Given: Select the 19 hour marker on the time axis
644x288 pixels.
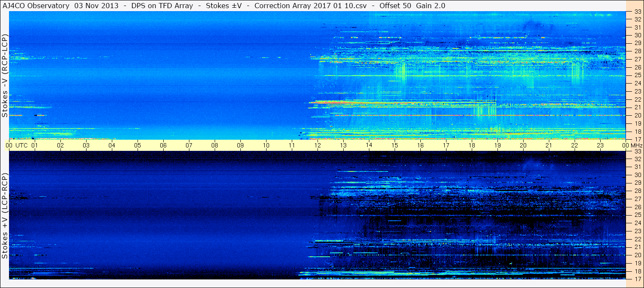Looking at the screenshot, I should [x=497, y=145].
